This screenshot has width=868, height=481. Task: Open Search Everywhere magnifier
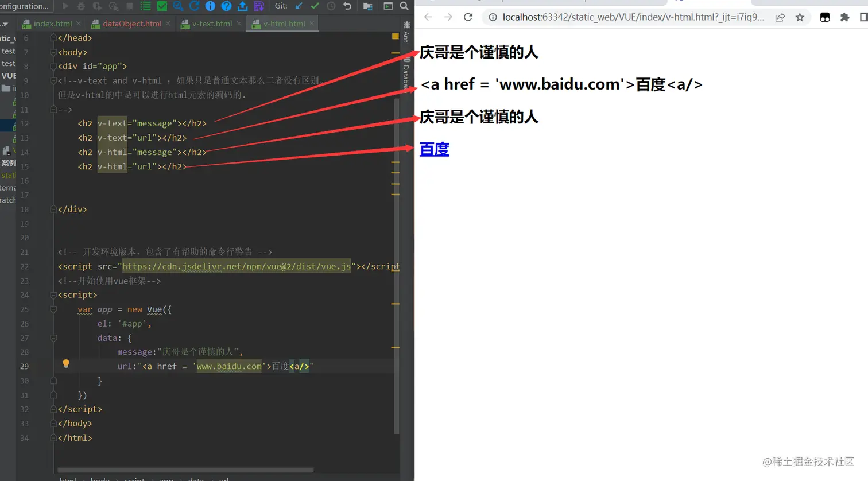pyautogui.click(x=404, y=6)
